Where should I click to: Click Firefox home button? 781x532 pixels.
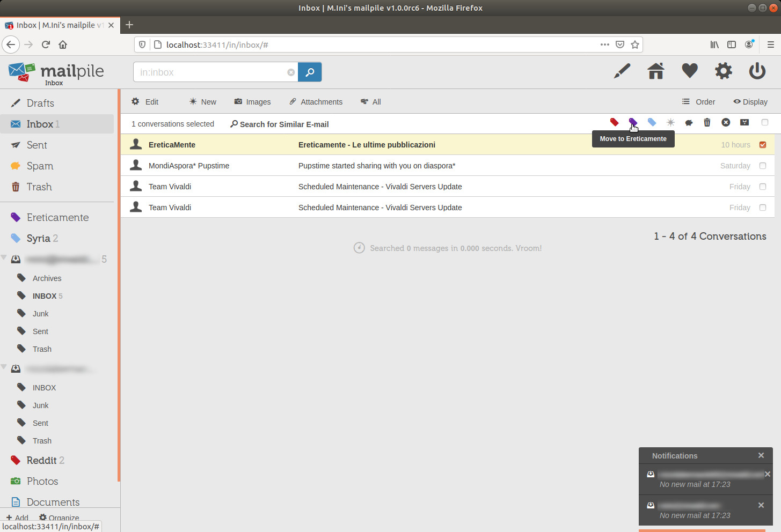63,45
